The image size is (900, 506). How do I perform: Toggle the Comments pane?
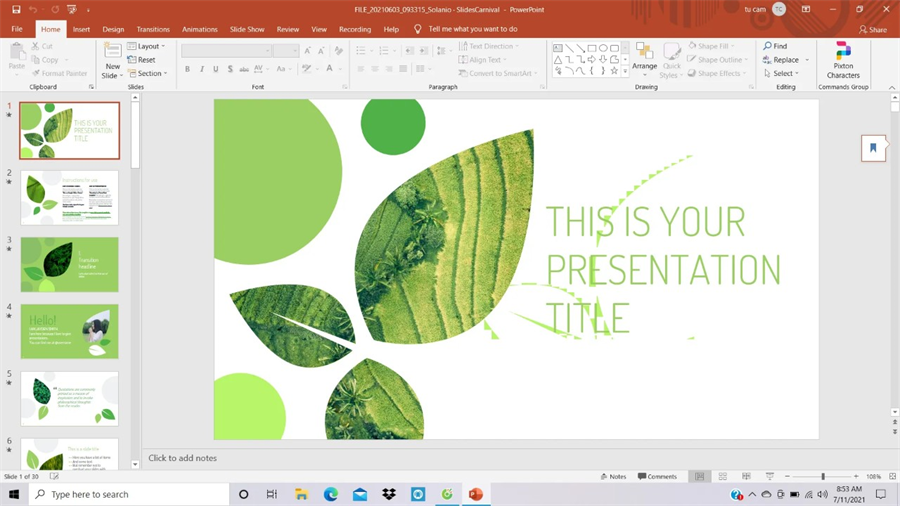pos(657,477)
